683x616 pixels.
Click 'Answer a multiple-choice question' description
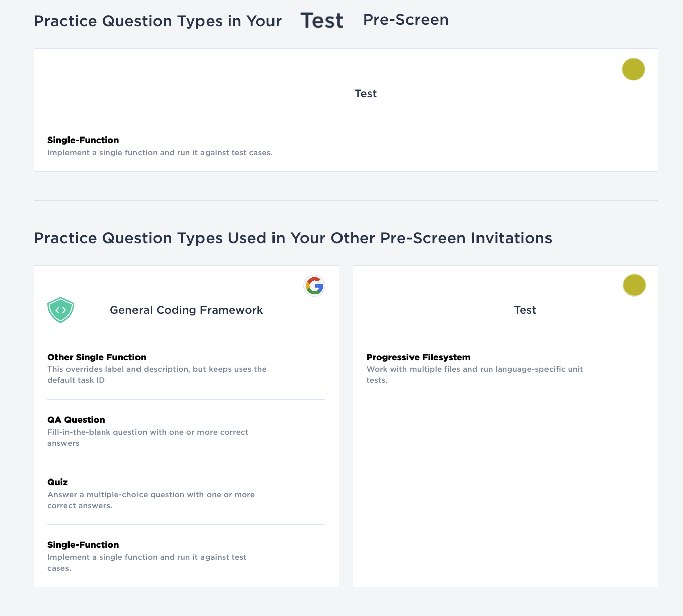151,500
